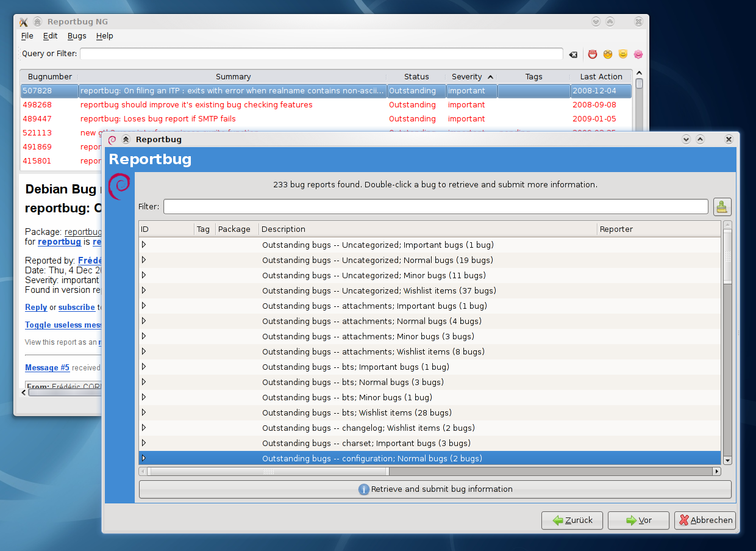Click the Debian swirl icon in Reportbug title bar

tap(112, 139)
